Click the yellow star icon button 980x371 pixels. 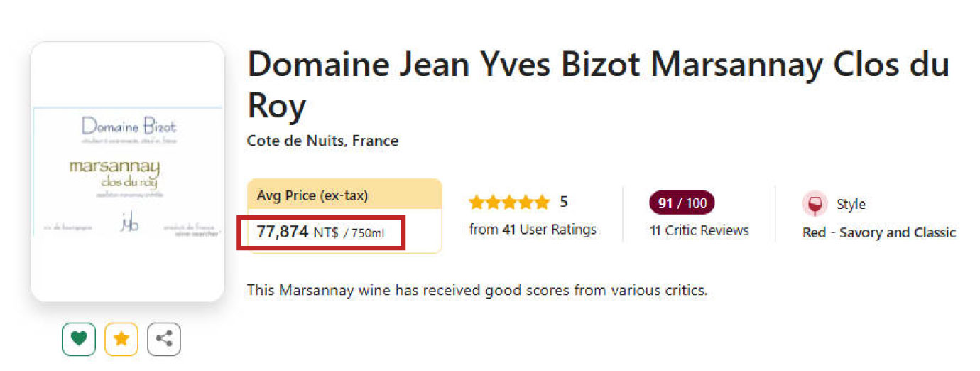coord(121,339)
